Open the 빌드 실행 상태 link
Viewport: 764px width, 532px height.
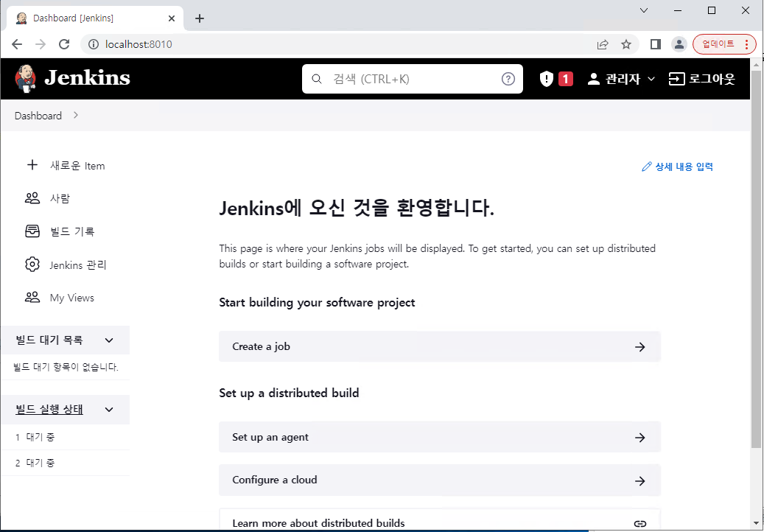[49, 409]
